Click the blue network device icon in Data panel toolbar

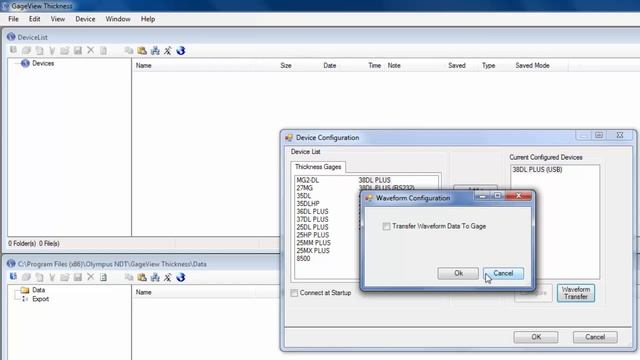[155, 277]
